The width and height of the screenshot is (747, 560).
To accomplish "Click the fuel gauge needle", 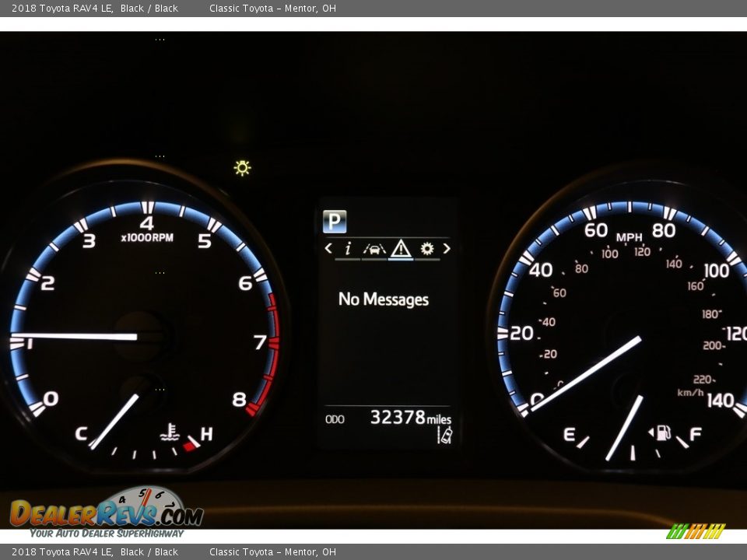I will (625, 428).
